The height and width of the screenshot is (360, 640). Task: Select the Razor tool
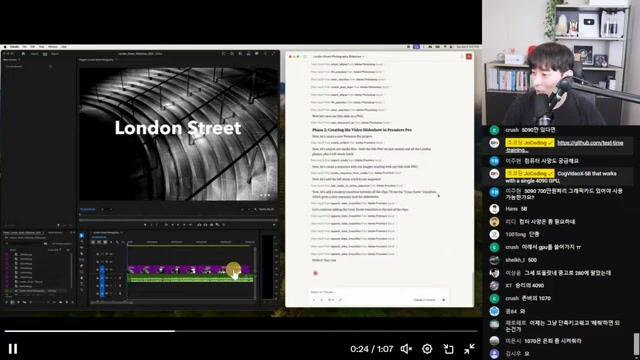click(x=82, y=254)
